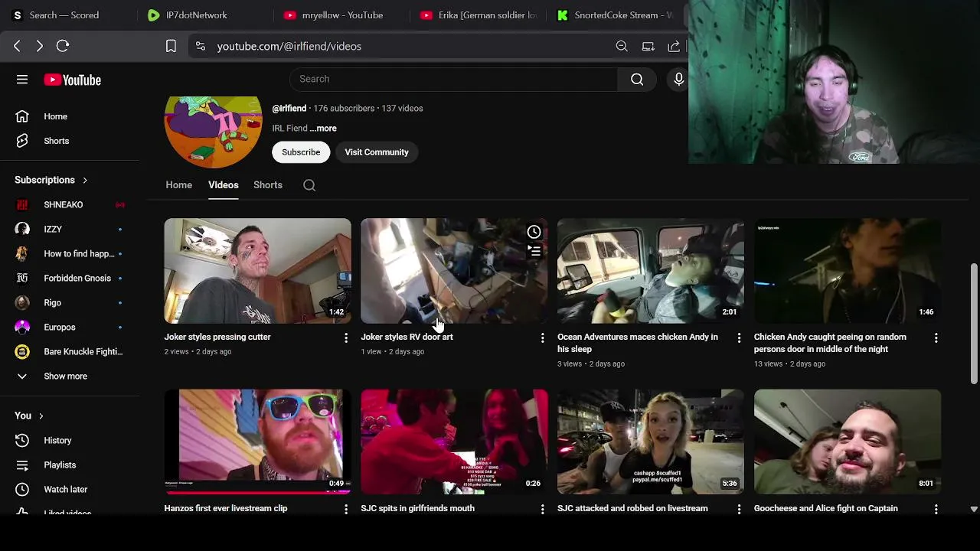Open the Chicken Andy caught peeing thumbnail

click(x=848, y=271)
